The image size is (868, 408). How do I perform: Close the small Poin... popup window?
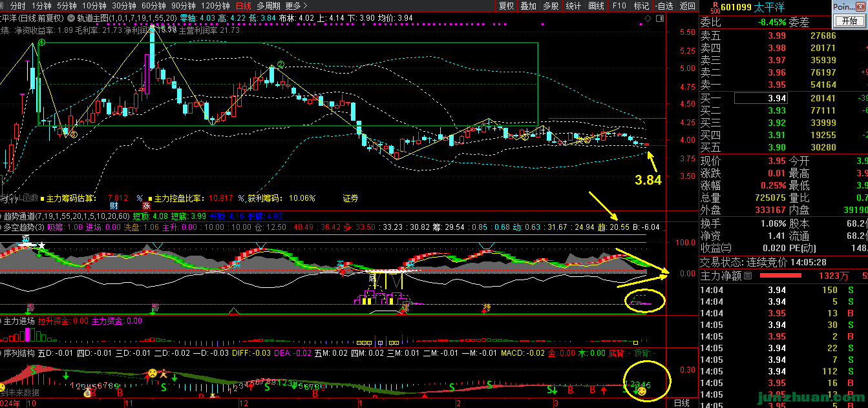click(x=862, y=6)
